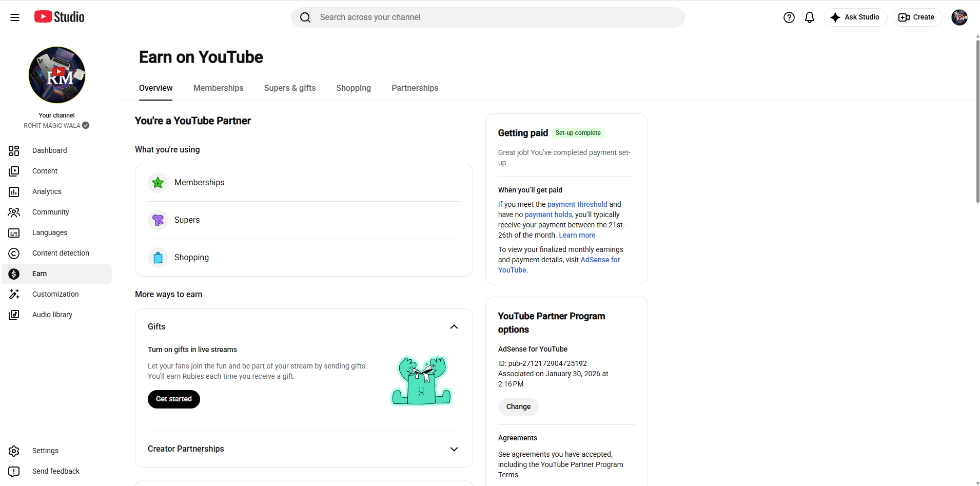Screen dimensions: 980x486
Task: Select the Overview tab
Action: (x=156, y=88)
